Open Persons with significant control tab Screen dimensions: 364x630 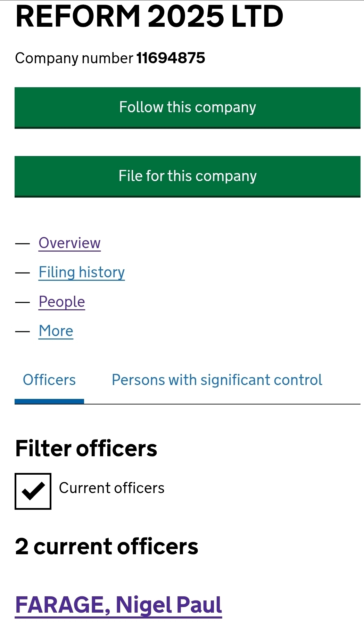tap(217, 380)
